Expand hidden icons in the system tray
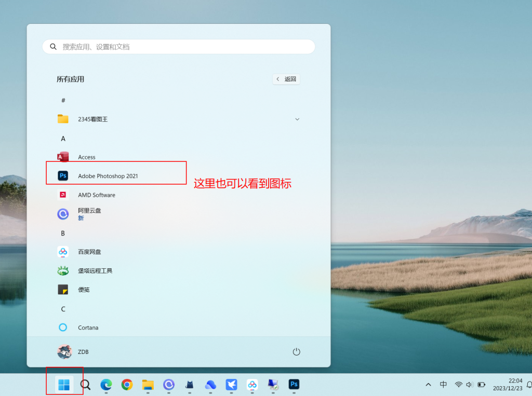532x396 pixels. 428,385
